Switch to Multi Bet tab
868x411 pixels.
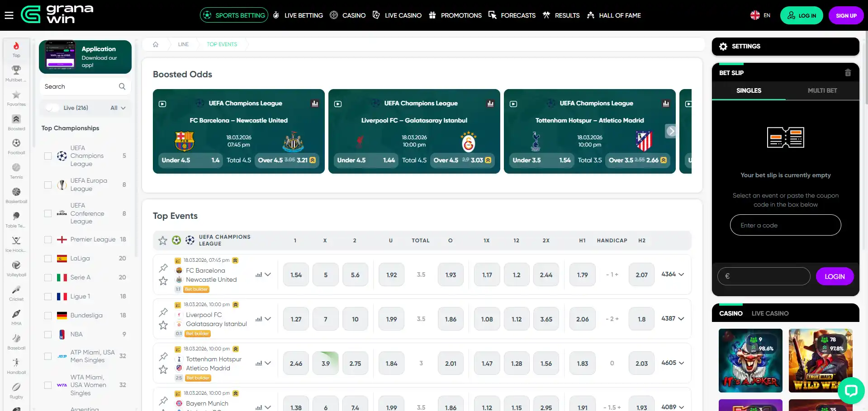tap(822, 90)
